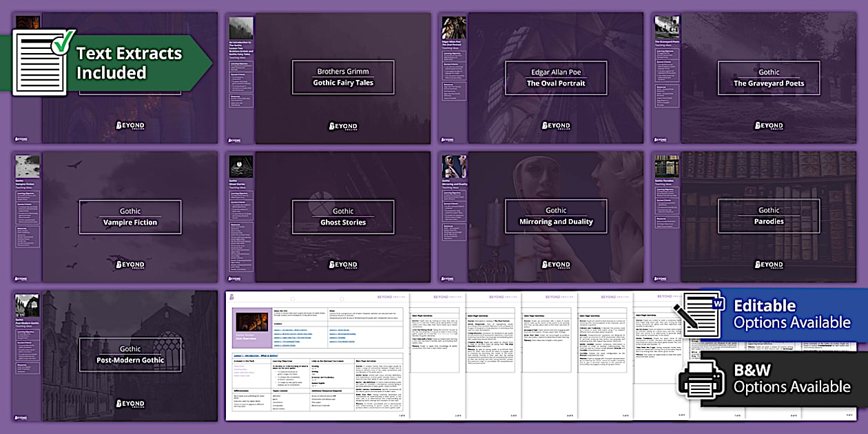Select the Beyond English wordmark atop the unit overview

coord(390,296)
